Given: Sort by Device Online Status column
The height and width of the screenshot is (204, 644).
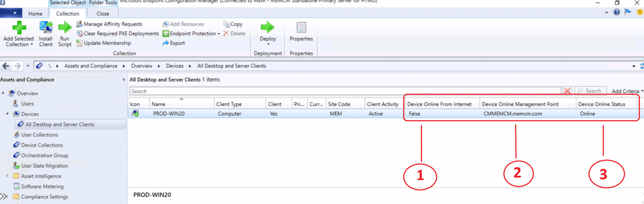Looking at the screenshot, I should (x=607, y=104).
